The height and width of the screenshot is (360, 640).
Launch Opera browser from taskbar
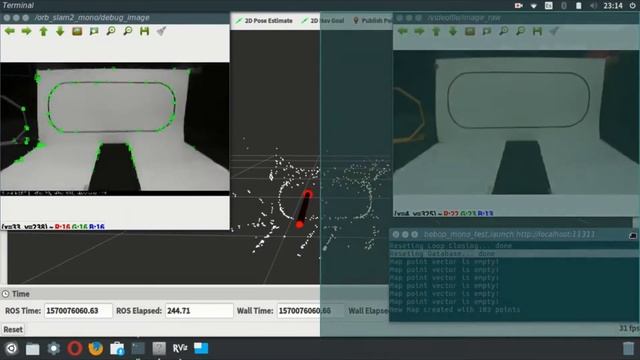(75, 349)
